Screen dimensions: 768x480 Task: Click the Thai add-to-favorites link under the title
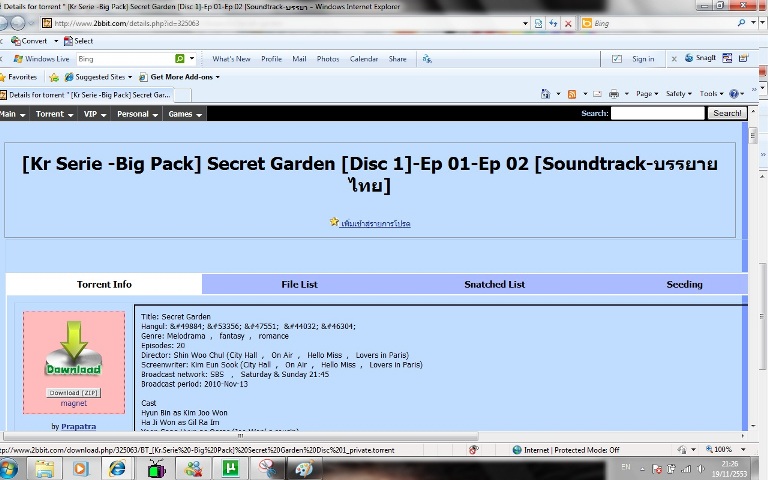tap(375, 223)
